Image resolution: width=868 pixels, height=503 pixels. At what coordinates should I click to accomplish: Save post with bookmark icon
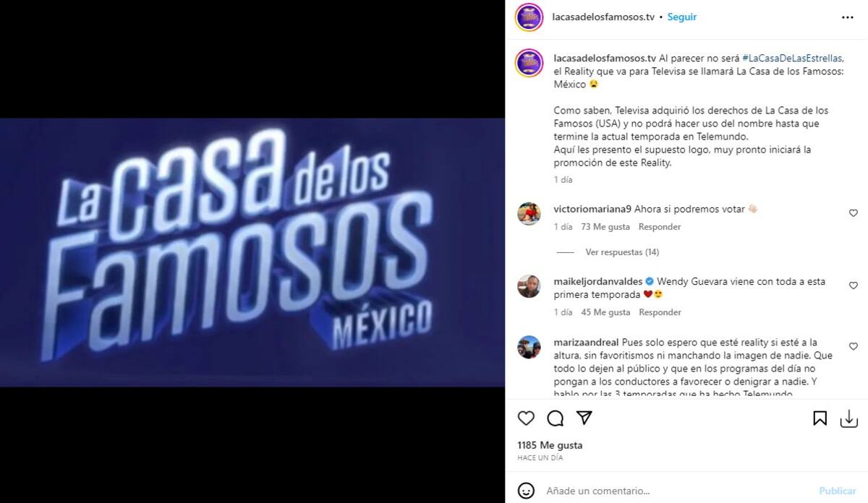[820, 418]
